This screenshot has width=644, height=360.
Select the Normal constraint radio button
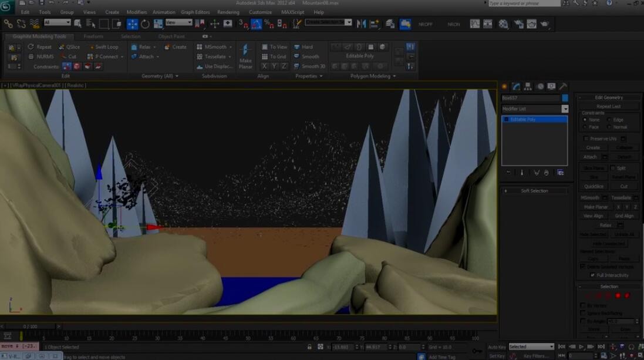coord(609,127)
